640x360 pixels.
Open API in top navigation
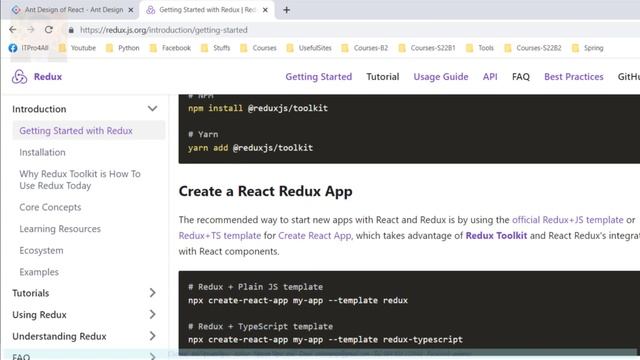pyautogui.click(x=490, y=77)
